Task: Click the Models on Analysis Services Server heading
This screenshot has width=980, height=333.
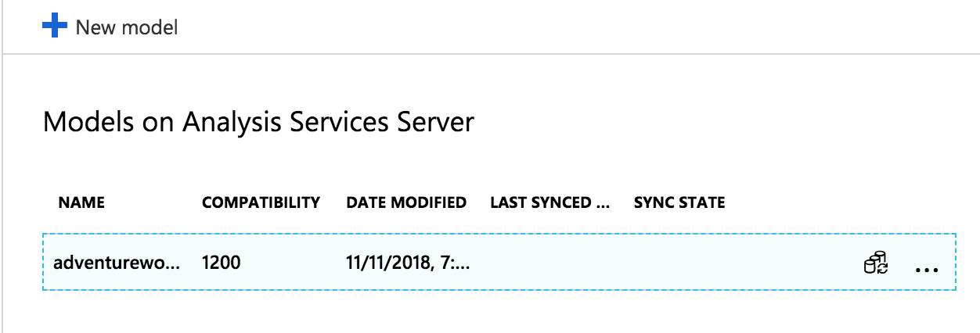Action: 258,123
